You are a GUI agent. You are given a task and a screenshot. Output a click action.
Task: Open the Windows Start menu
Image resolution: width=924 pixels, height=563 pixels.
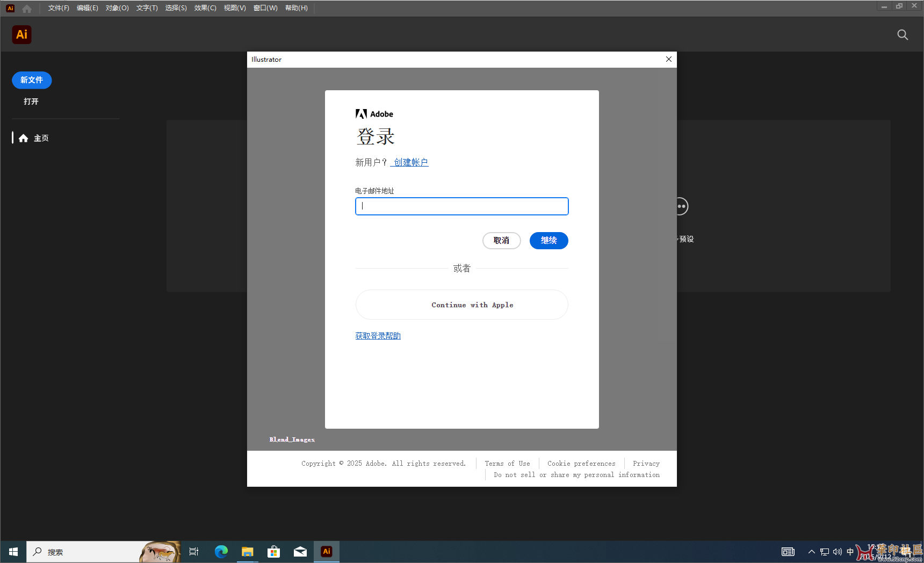coord(13,552)
